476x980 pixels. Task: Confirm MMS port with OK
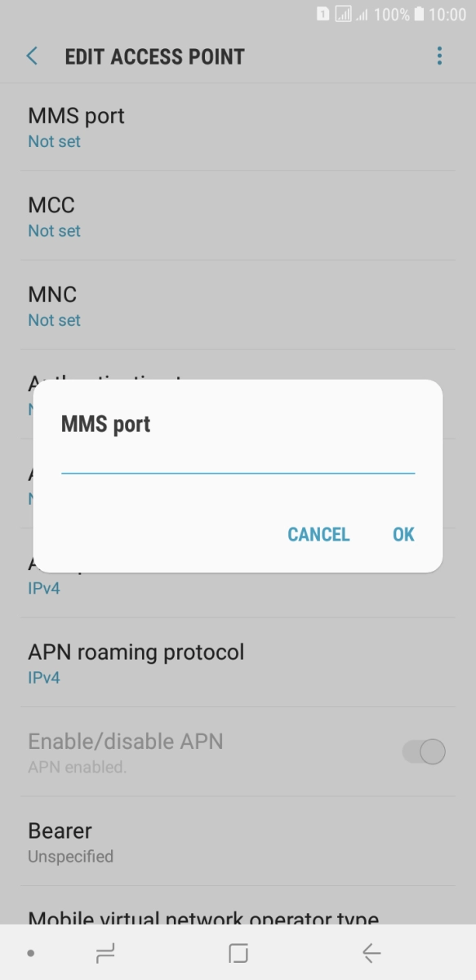(403, 534)
